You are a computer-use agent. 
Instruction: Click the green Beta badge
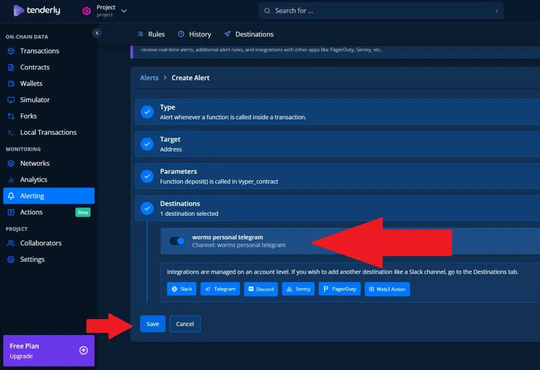click(83, 212)
